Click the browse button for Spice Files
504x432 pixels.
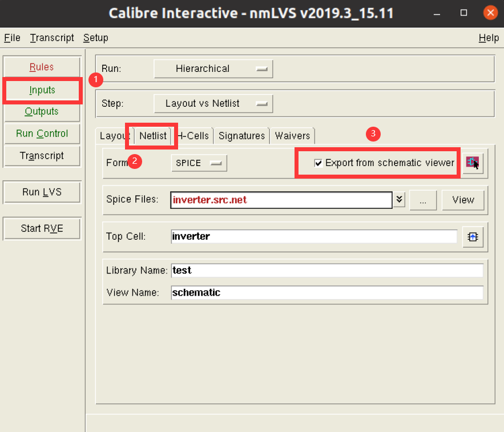point(423,200)
